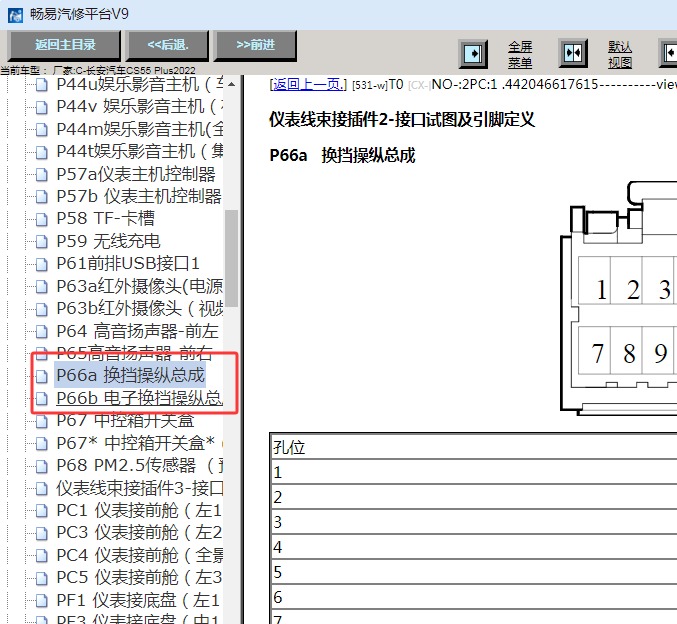
Task: Click the 畅易汽修平台V9 app icon
Action: click(15, 15)
